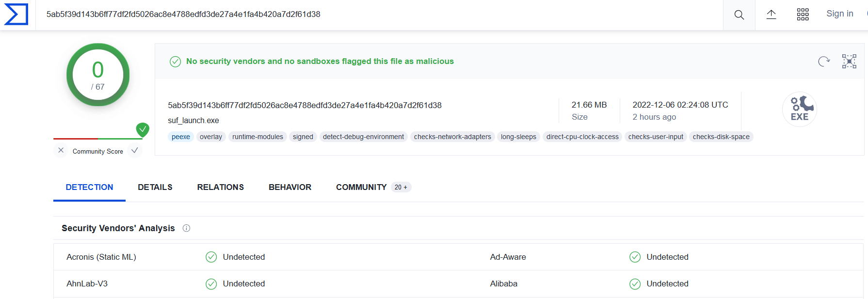The height and width of the screenshot is (299, 868).
Task: Downvote the file with the X vote button
Action: pyautogui.click(x=61, y=151)
